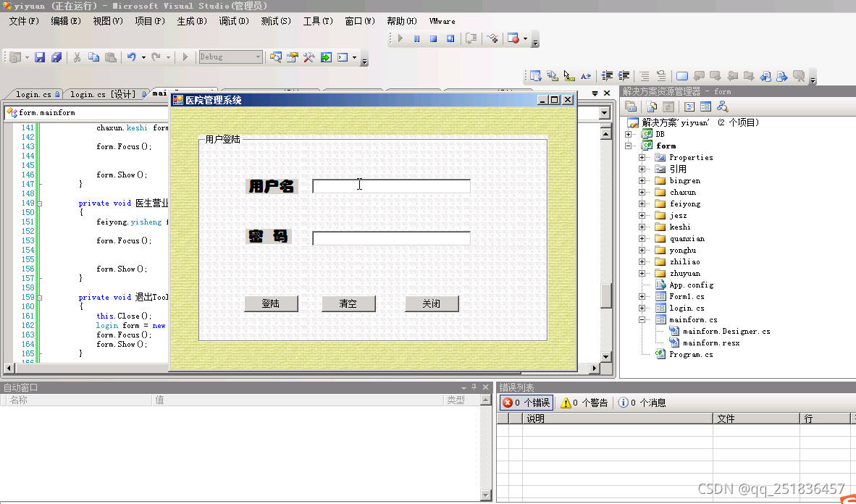The width and height of the screenshot is (856, 504).
Task: Click the Complete Word icon in the editor toolbar
Action: 586,76
